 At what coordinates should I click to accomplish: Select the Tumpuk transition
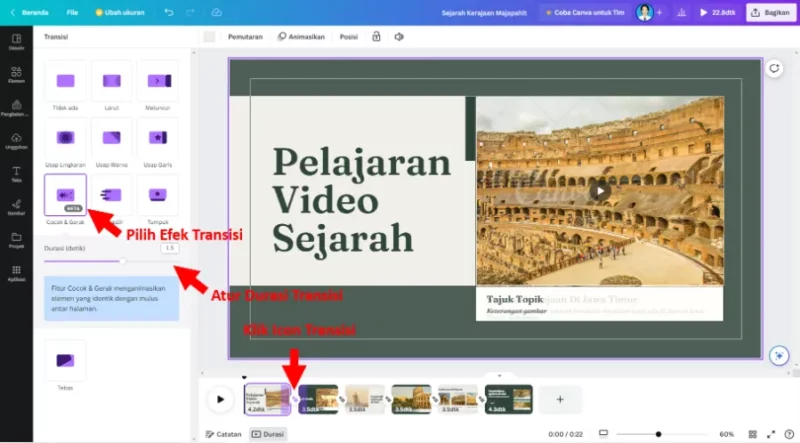click(x=158, y=195)
